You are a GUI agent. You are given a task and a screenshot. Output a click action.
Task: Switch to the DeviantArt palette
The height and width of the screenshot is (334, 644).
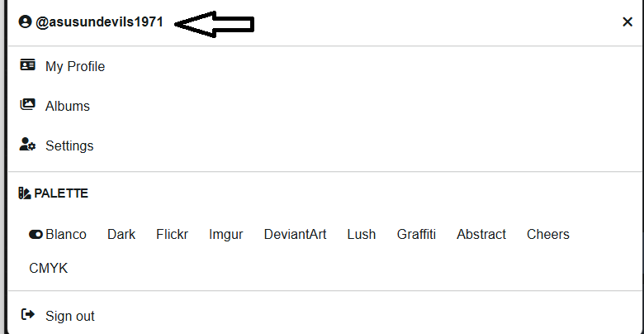[x=295, y=235]
